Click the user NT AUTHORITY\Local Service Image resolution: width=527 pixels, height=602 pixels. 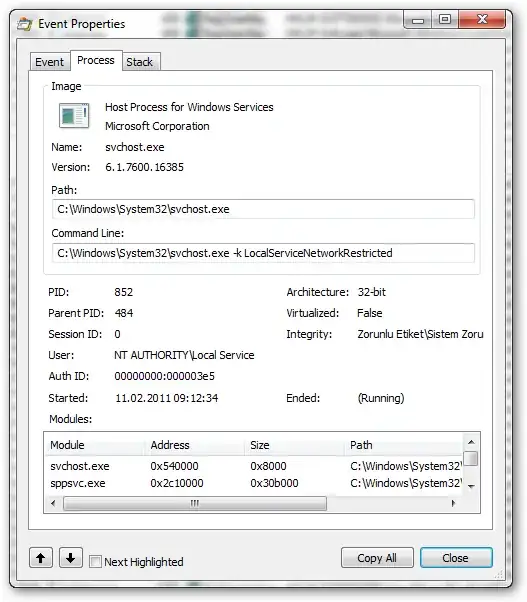coord(184,355)
